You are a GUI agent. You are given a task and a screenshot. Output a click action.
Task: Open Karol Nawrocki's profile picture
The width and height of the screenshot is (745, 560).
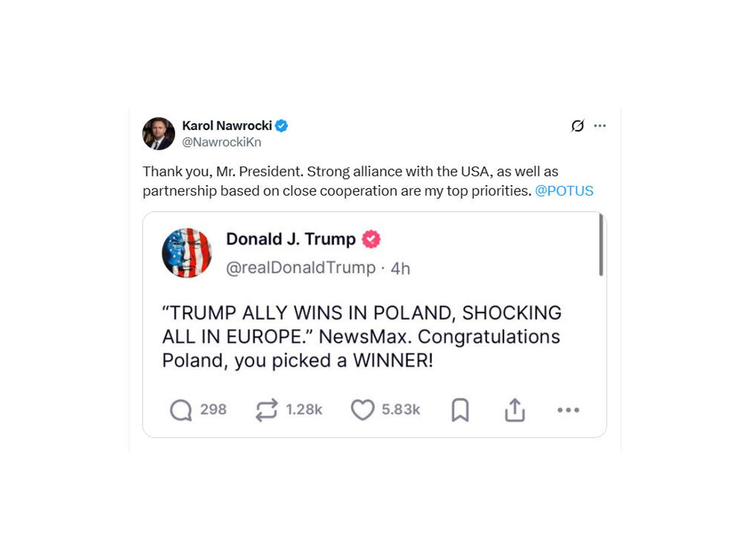point(158,134)
